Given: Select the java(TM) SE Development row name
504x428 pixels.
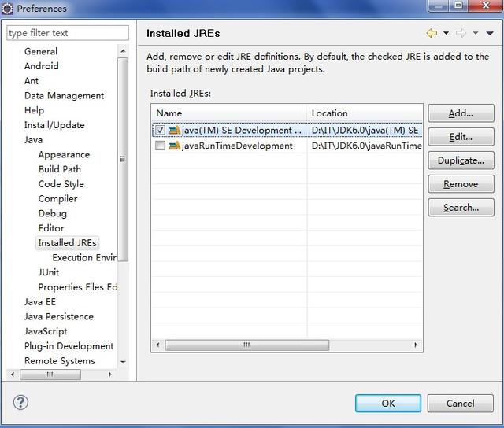Looking at the screenshot, I should tap(242, 130).
